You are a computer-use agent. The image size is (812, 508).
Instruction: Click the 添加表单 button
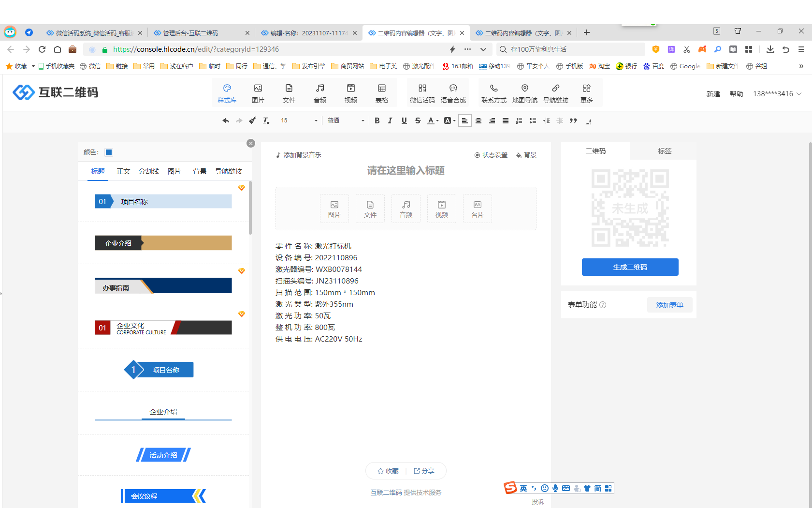pos(669,305)
